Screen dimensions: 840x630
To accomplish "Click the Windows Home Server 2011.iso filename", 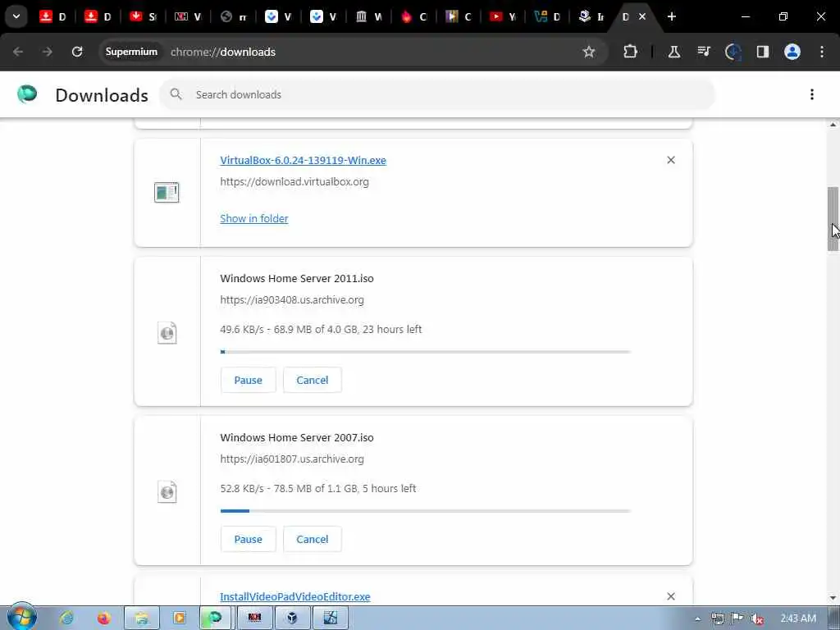I will click(x=297, y=279).
